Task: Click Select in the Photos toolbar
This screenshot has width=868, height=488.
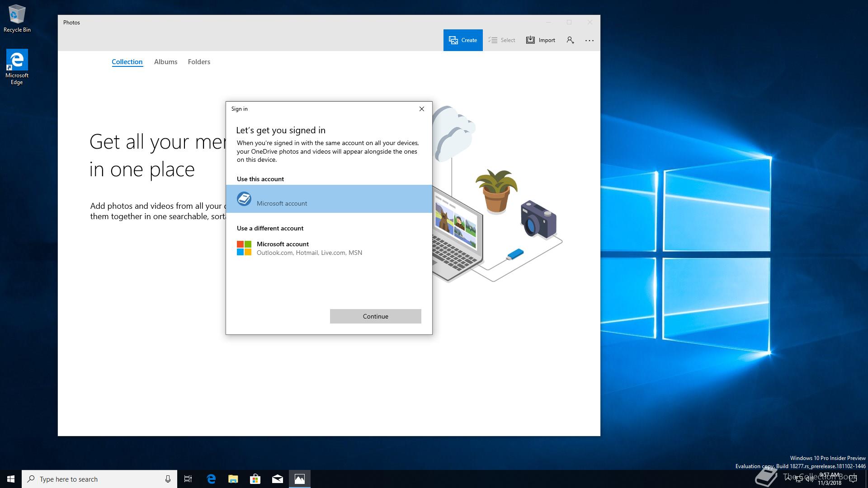Action: (x=502, y=40)
